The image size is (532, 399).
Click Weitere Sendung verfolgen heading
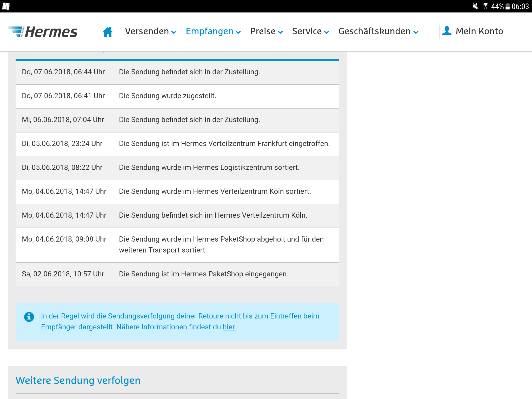pyautogui.click(x=78, y=380)
